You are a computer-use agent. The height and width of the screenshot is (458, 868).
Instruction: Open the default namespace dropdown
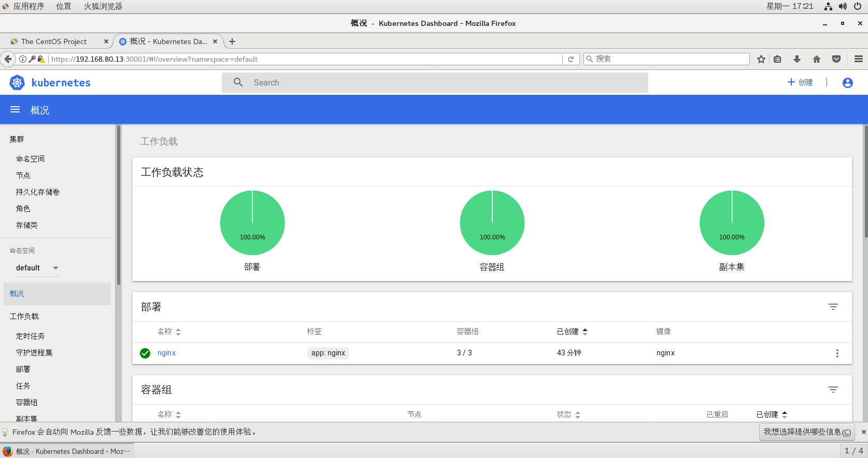(x=37, y=268)
